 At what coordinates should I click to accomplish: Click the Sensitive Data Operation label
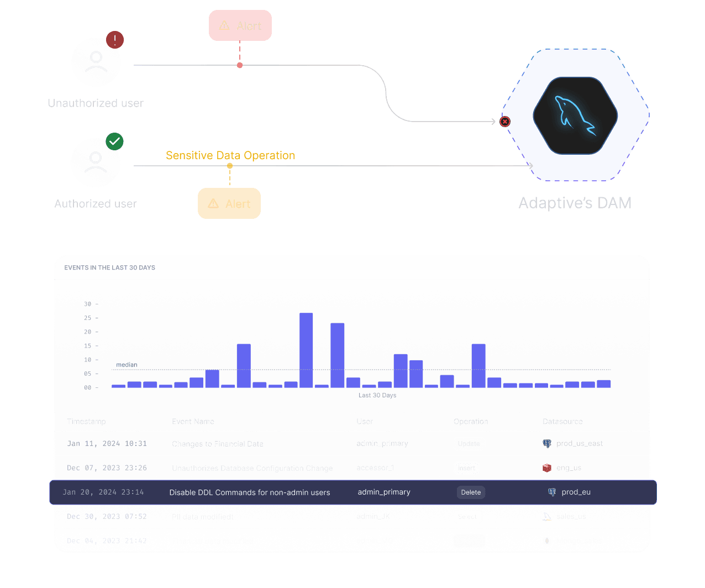(x=230, y=155)
